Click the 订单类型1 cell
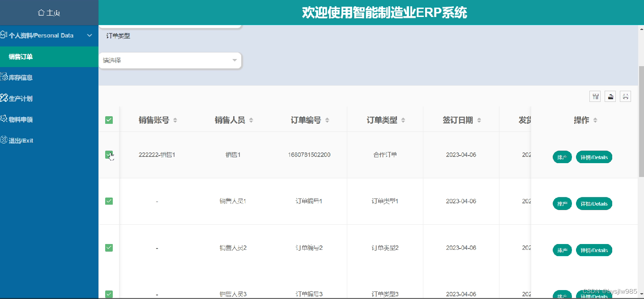This screenshot has height=299, width=644. click(x=385, y=201)
